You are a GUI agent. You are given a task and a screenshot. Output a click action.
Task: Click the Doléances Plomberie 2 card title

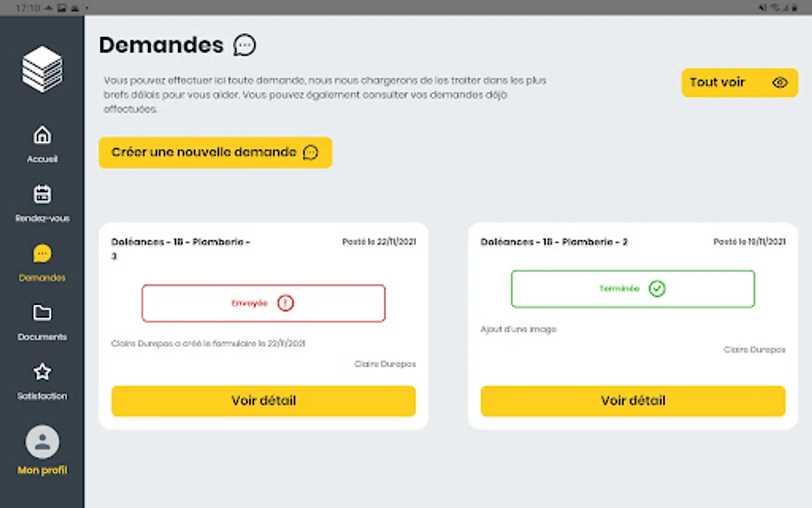point(554,242)
